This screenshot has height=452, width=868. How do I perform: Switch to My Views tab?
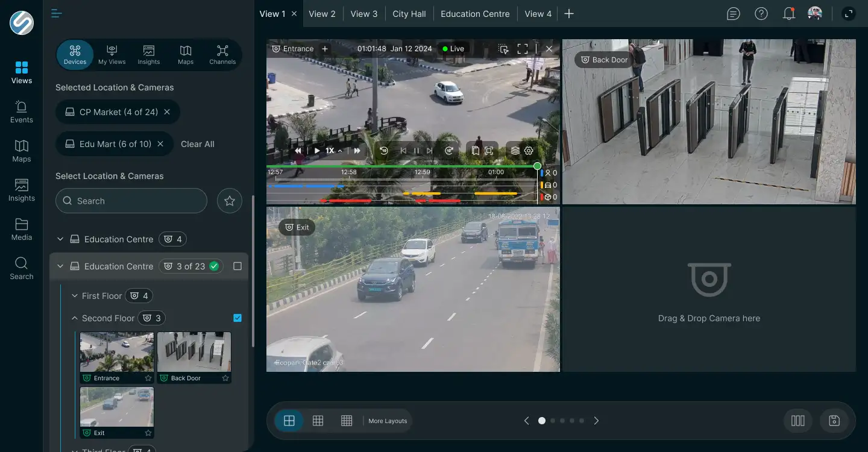coord(112,55)
